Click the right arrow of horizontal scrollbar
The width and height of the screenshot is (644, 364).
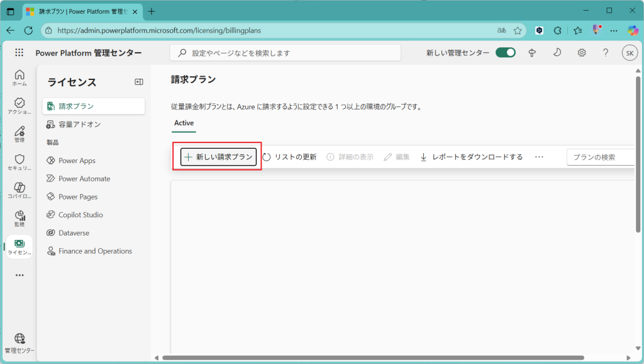tap(628, 358)
